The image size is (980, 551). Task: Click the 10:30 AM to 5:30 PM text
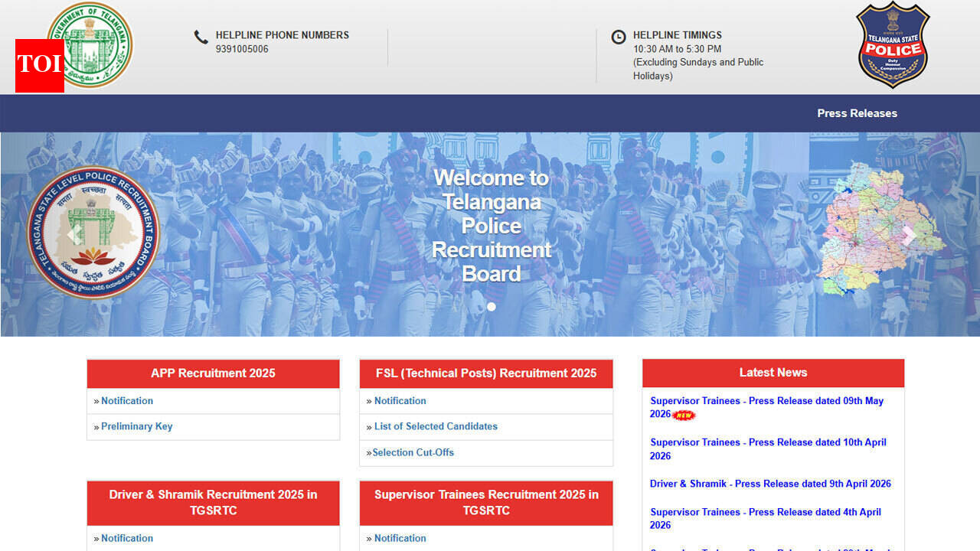677,49
